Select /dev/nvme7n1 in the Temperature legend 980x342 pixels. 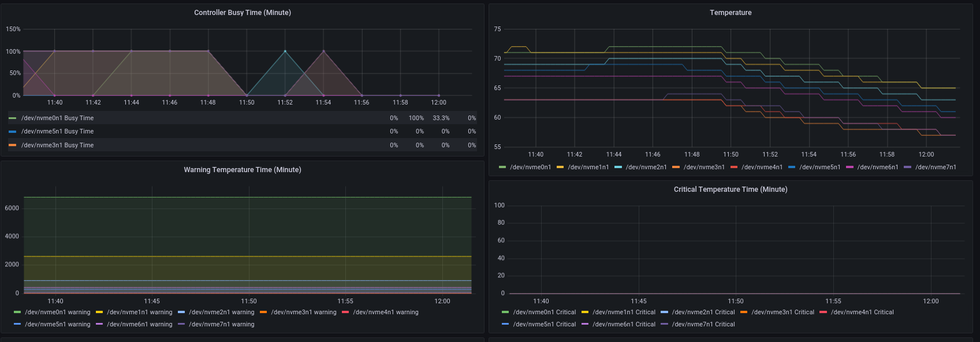pos(936,168)
